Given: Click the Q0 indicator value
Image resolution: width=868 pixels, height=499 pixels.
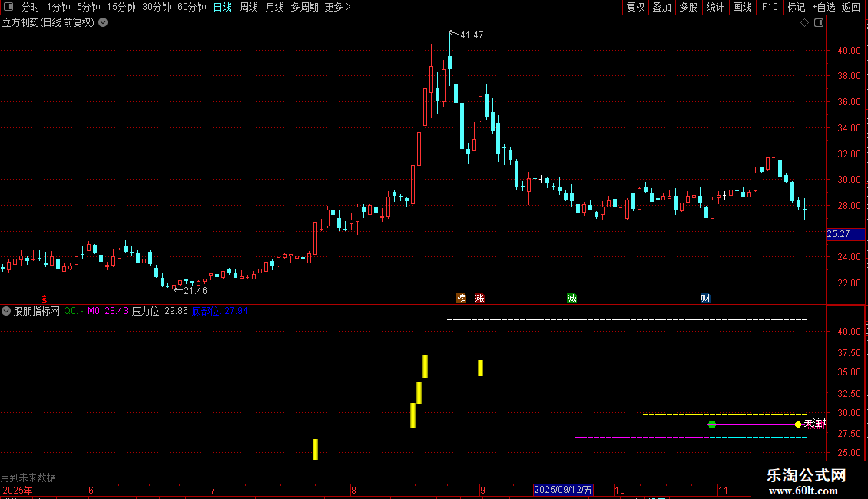Looking at the screenshot, I should click(74, 311).
